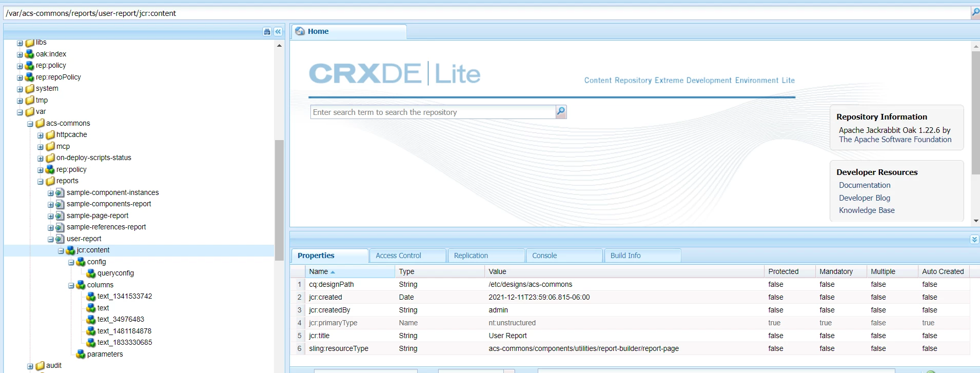Viewport: 980px width, 373px height.
Task: Click the tree panel vertical scrollbar thumb
Action: point(279,200)
